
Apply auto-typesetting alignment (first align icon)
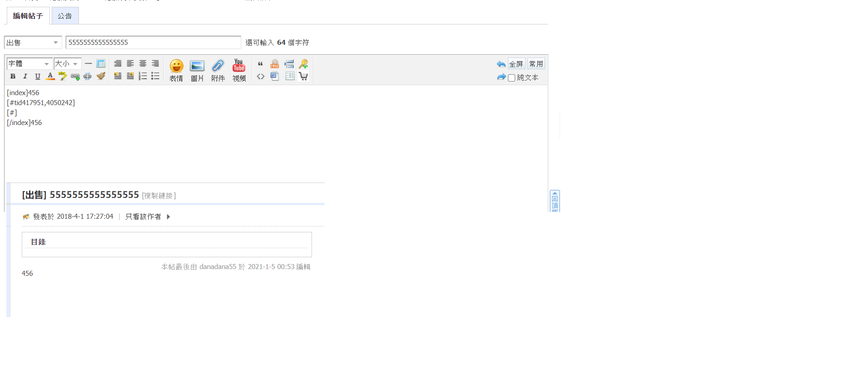point(117,63)
